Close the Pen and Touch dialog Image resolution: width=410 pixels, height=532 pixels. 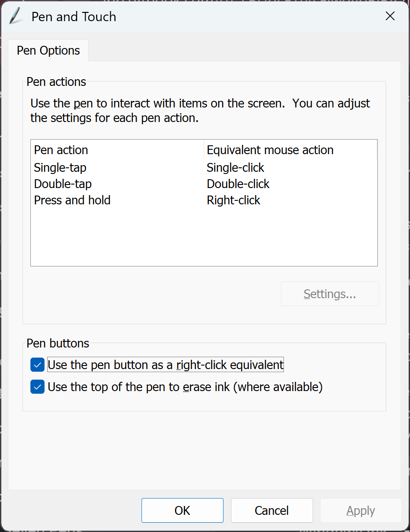390,17
